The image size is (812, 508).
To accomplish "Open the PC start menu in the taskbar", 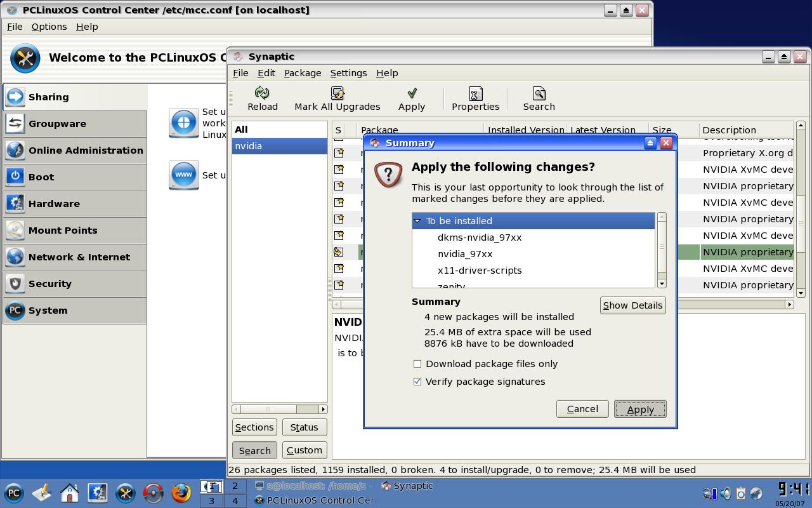I will point(14,493).
